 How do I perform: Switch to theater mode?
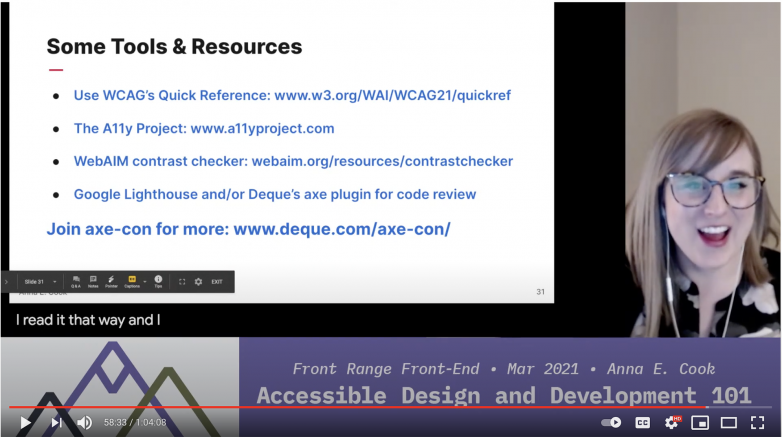(729, 423)
